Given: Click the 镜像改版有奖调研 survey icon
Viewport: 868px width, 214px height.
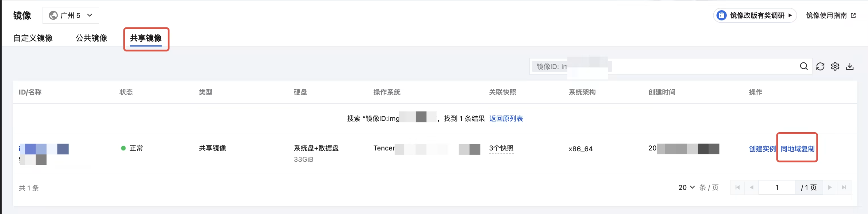Looking at the screenshot, I should pyautogui.click(x=721, y=16).
